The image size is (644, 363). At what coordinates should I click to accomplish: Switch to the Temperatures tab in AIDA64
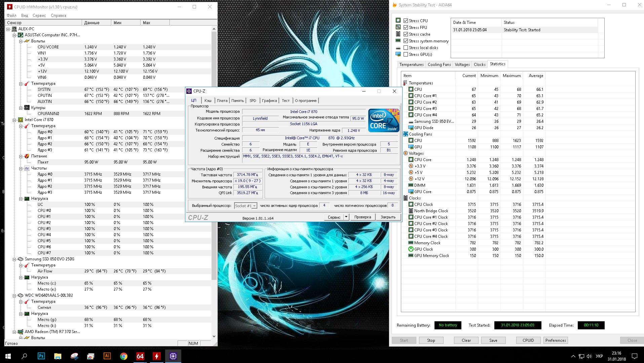411,64
